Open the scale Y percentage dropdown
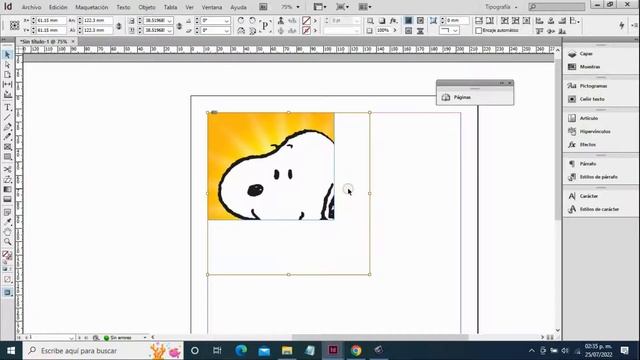This screenshot has width=640, height=360. [x=169, y=31]
